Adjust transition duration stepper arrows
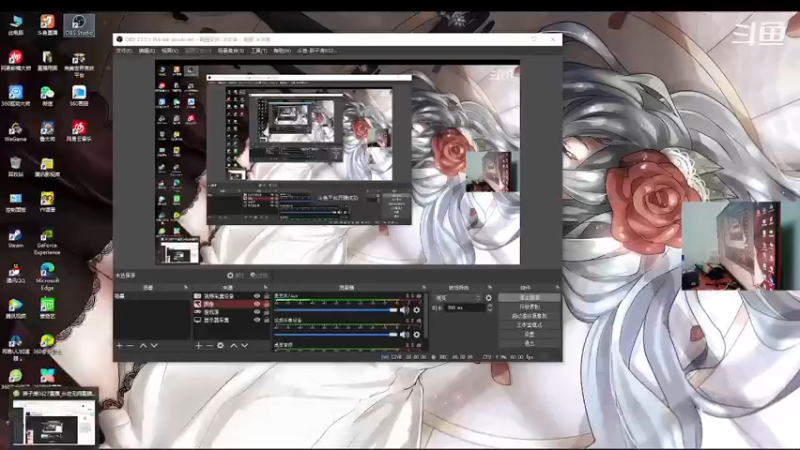 (490, 308)
